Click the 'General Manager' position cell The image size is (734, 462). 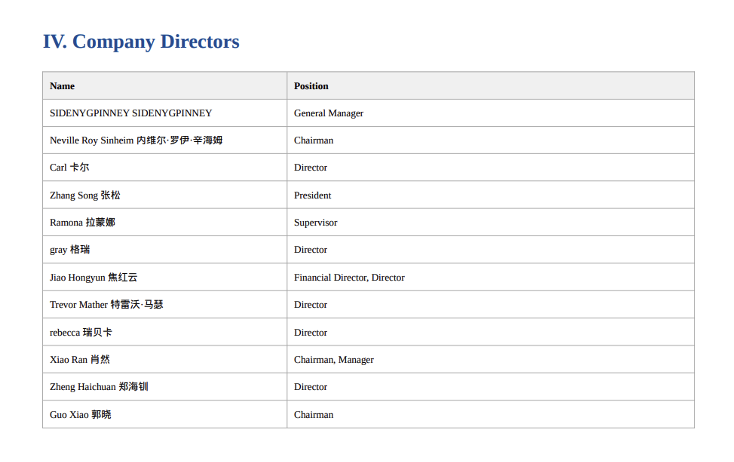click(x=328, y=113)
